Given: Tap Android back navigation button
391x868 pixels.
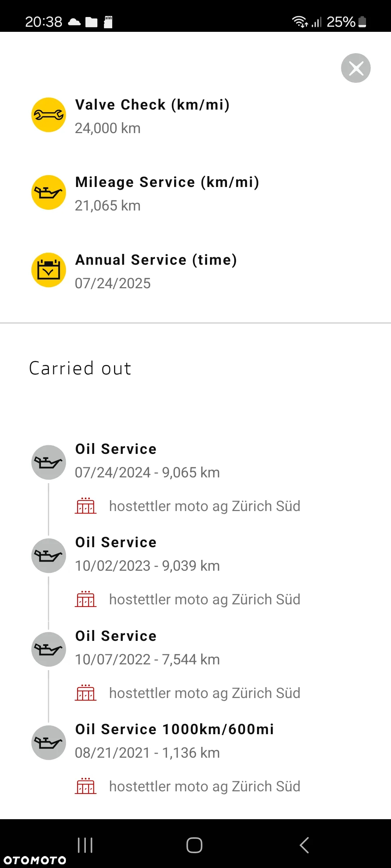Looking at the screenshot, I should click(304, 845).
